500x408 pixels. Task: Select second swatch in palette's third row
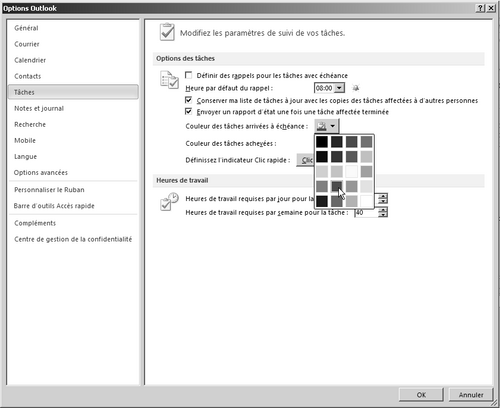coord(337,172)
